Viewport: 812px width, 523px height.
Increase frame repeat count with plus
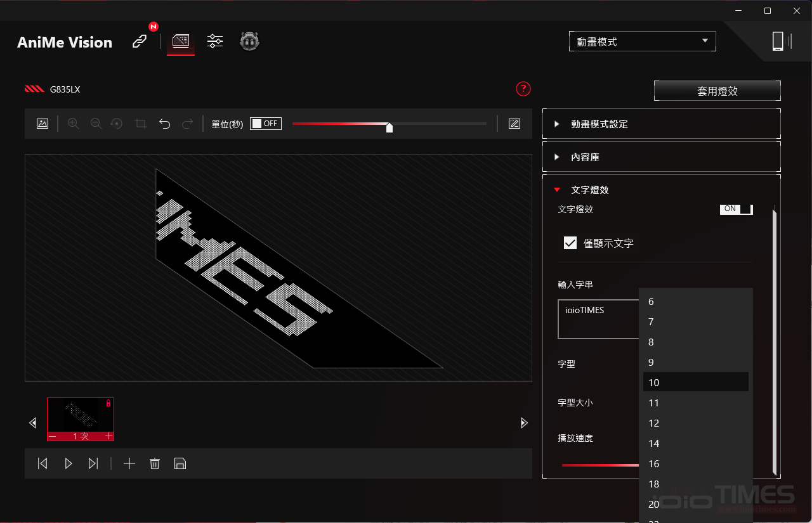pyautogui.click(x=108, y=436)
